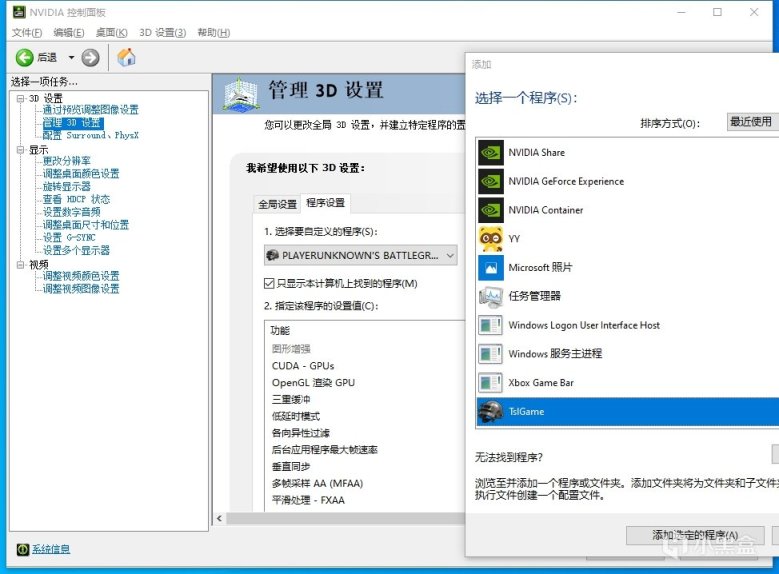This screenshot has height=574, width=779.
Task: Select 设置 G-SYNC in tree
Action: coord(69,238)
